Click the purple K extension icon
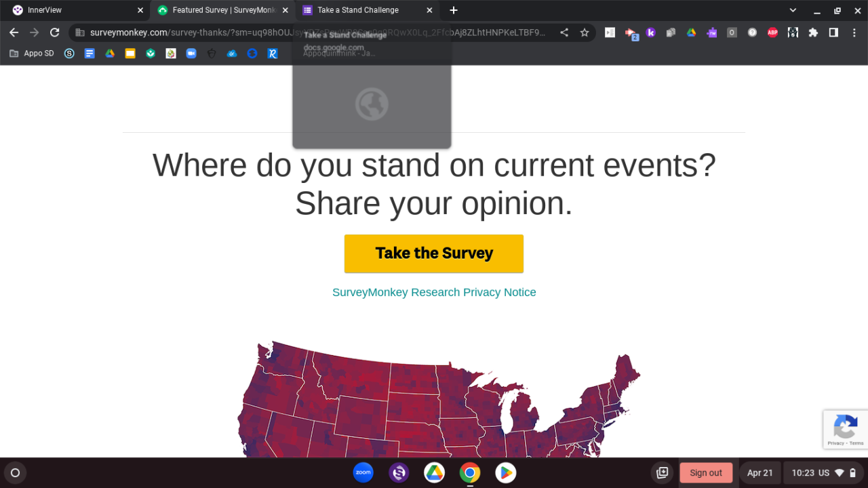Screen dimensions: 868x488 tap(651, 33)
